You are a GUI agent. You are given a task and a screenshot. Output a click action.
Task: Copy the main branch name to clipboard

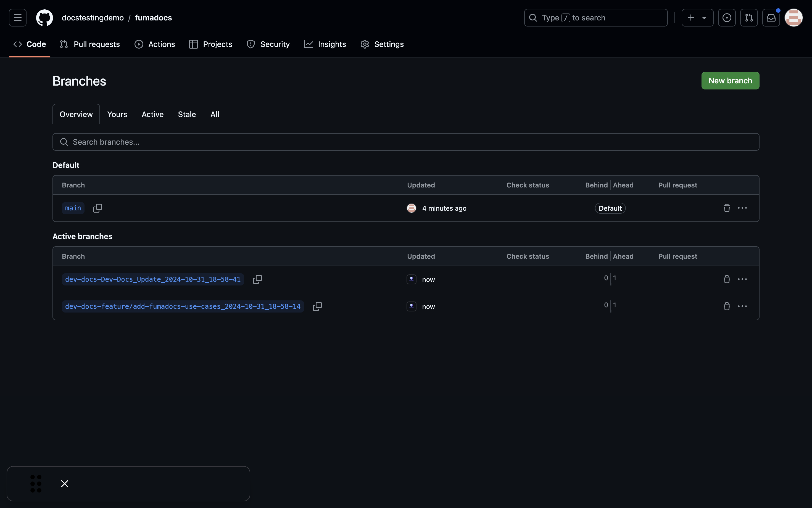(x=97, y=208)
